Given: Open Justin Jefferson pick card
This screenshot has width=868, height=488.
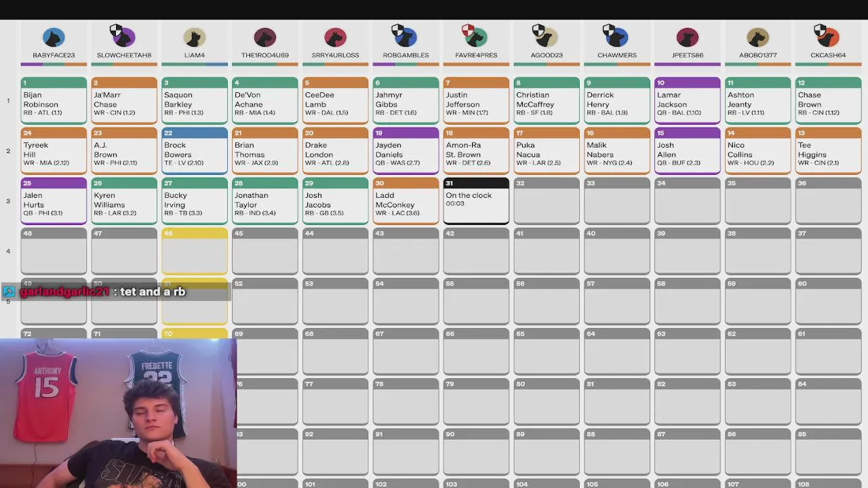Looking at the screenshot, I should point(476,100).
